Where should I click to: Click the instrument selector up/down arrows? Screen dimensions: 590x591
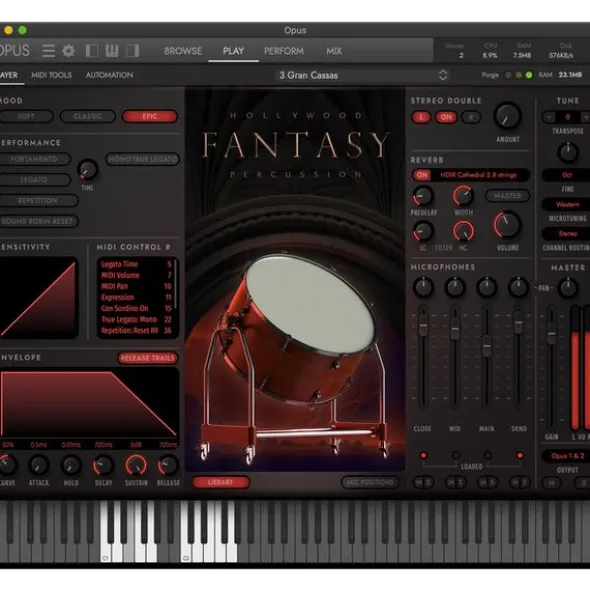click(443, 75)
